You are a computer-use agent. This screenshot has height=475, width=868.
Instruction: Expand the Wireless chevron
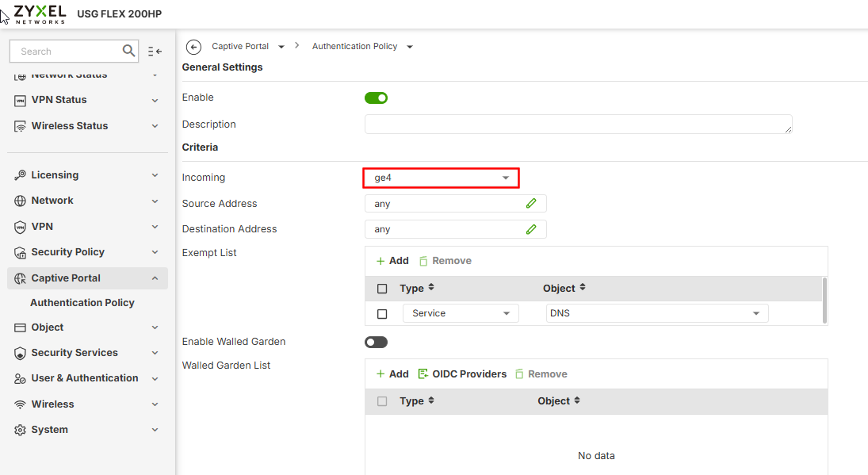point(155,404)
